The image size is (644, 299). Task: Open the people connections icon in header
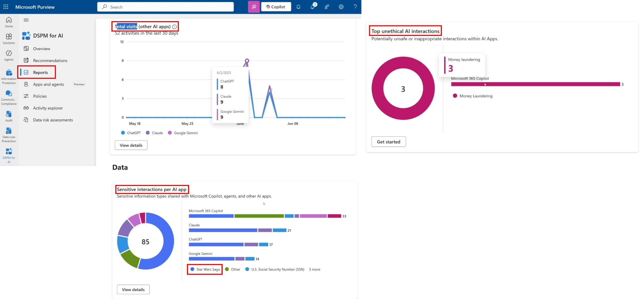[x=327, y=7]
